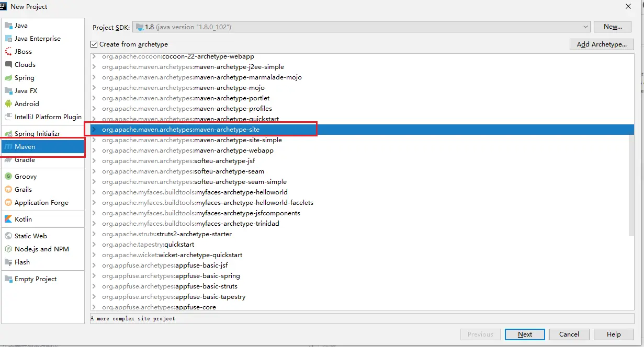This screenshot has width=644, height=347.
Task: Click the Java Enterprise icon
Action: pyautogui.click(x=8, y=39)
